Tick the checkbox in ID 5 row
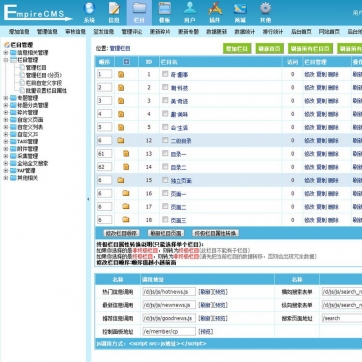The height and width of the screenshot is (362, 362). (165, 127)
